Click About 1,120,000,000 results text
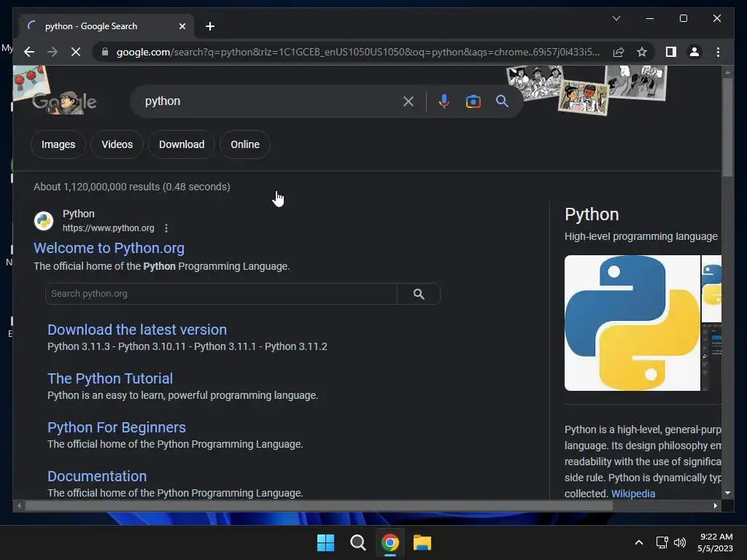The image size is (747, 560). click(x=132, y=187)
